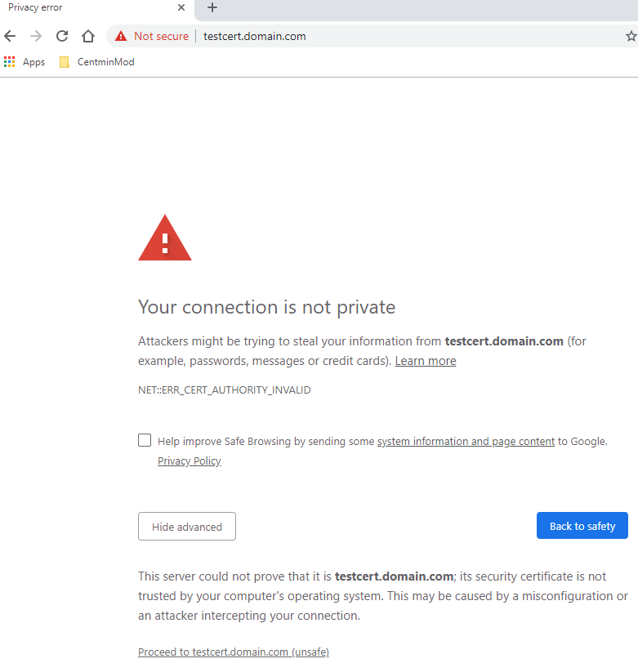Click the forward navigation arrow

tap(35, 36)
